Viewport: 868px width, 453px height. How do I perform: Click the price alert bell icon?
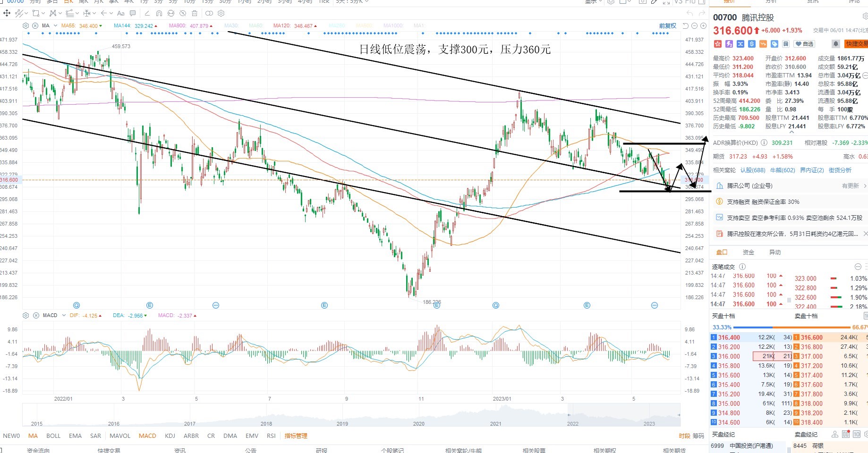coord(836,44)
